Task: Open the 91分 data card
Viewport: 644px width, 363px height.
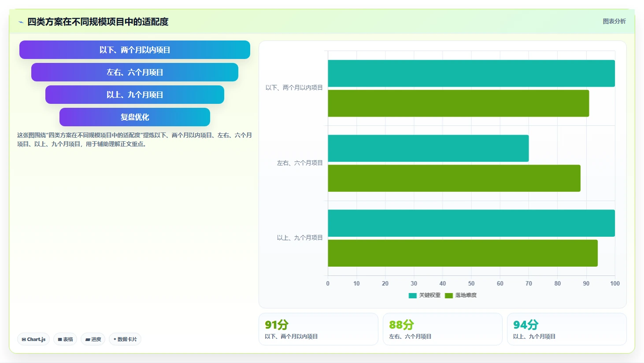Action: (318, 329)
